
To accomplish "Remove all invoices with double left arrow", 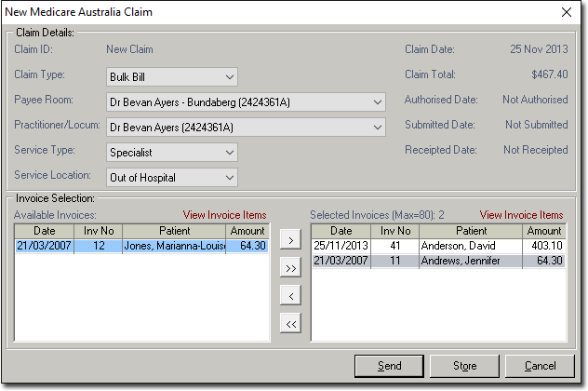I will tap(289, 324).
